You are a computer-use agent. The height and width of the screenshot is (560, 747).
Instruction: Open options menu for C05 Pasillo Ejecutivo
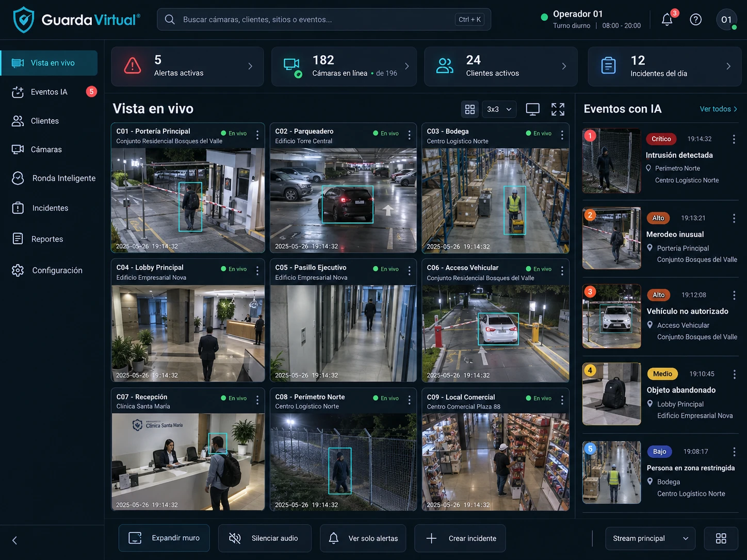pyautogui.click(x=410, y=271)
